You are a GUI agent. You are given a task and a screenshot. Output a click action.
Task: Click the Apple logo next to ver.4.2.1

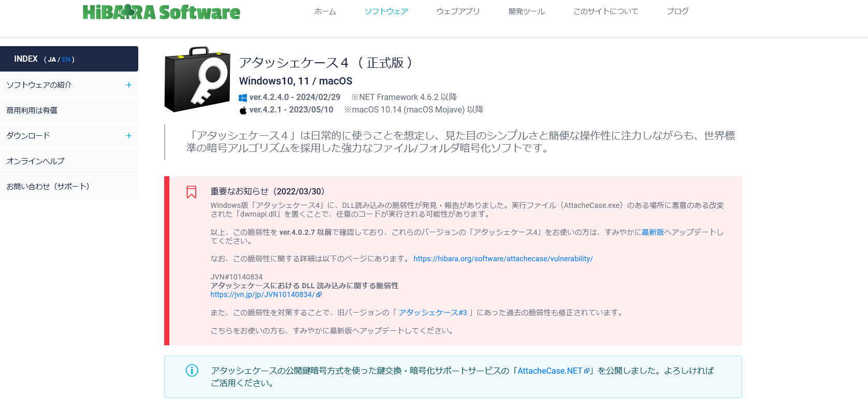pyautogui.click(x=243, y=110)
